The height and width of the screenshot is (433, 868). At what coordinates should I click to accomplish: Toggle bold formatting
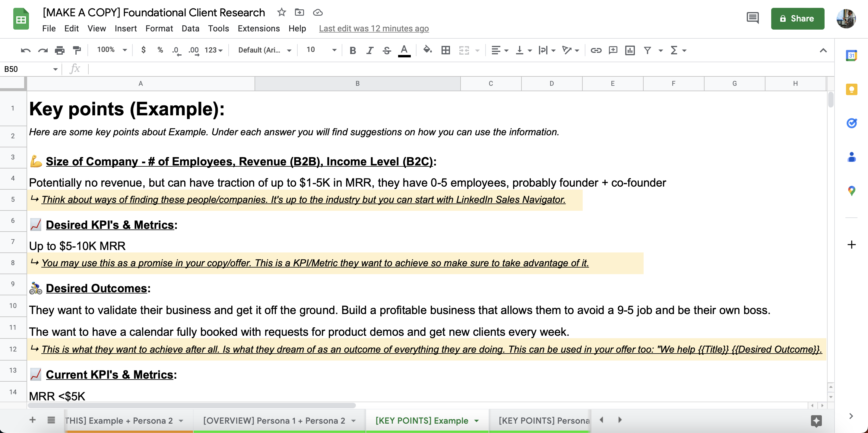pos(353,50)
